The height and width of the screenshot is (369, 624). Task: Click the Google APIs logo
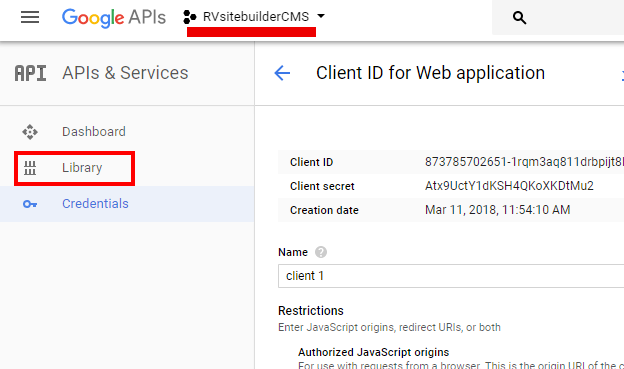pyautogui.click(x=114, y=18)
